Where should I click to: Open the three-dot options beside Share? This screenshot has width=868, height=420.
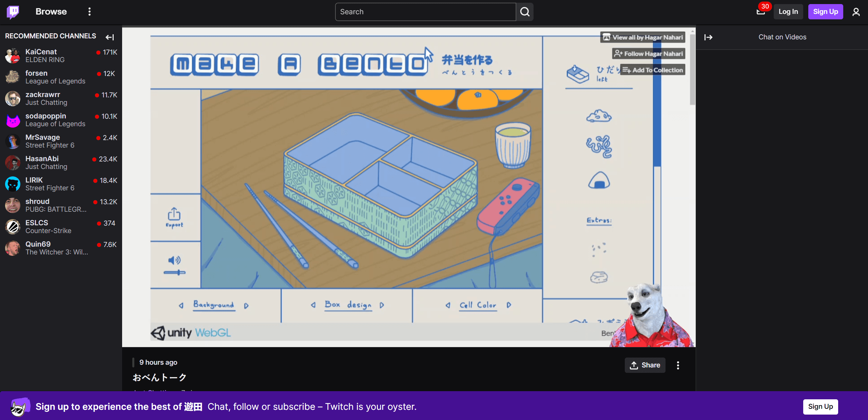click(x=678, y=365)
